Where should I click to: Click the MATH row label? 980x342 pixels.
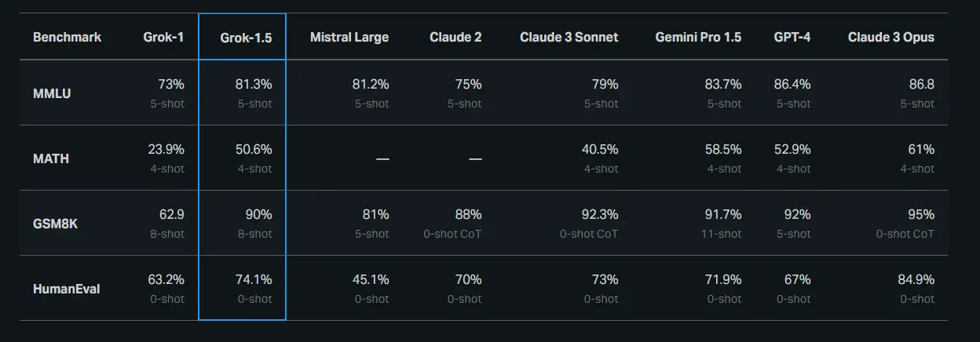pyautogui.click(x=51, y=158)
